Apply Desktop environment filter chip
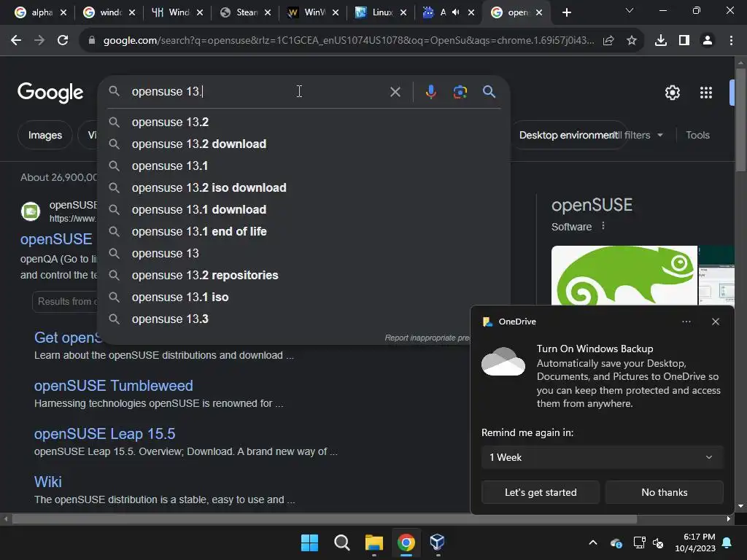747x560 pixels. (567, 135)
